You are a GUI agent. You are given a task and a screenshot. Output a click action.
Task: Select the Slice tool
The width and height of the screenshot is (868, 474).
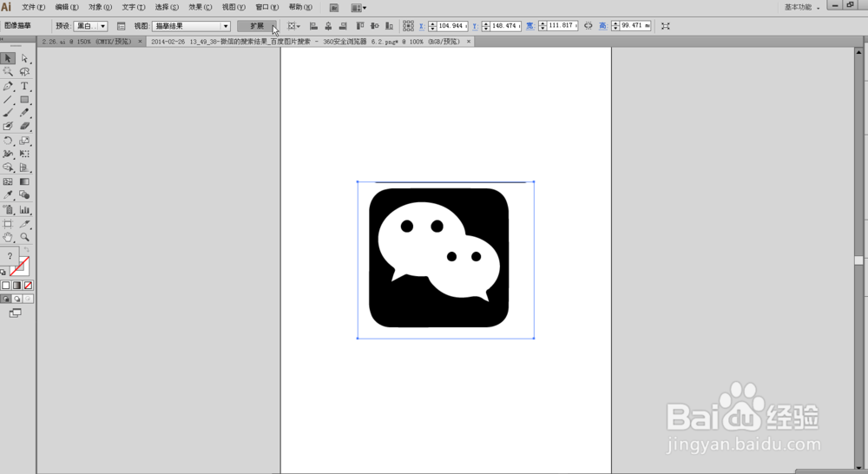click(x=24, y=224)
